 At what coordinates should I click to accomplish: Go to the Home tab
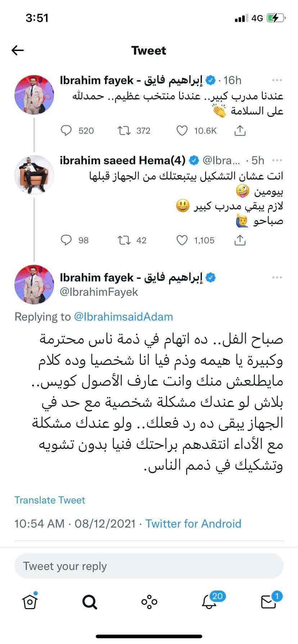pyautogui.click(x=30, y=601)
